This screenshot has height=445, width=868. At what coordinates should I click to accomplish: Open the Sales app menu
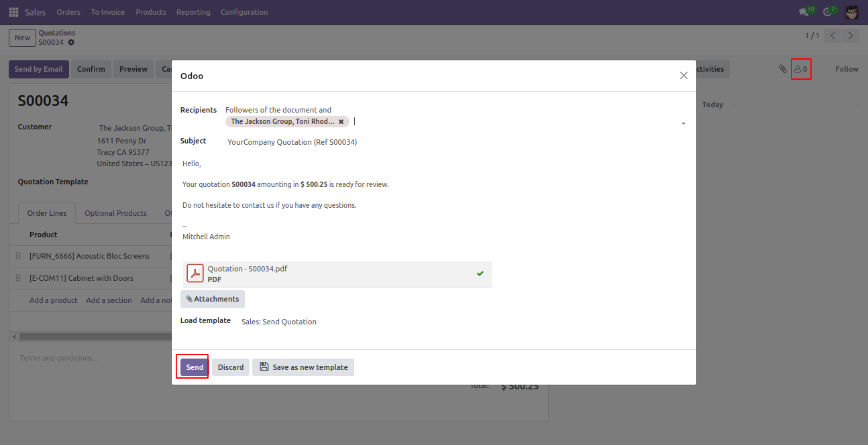click(x=35, y=12)
